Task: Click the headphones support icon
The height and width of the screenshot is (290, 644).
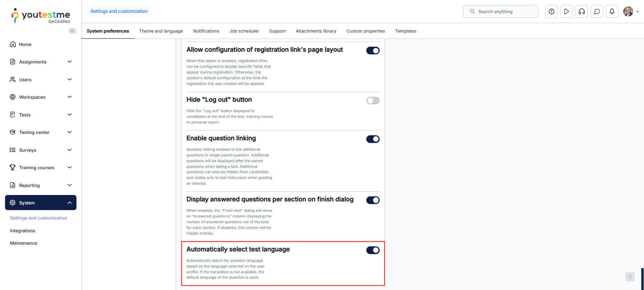Action: (582, 11)
